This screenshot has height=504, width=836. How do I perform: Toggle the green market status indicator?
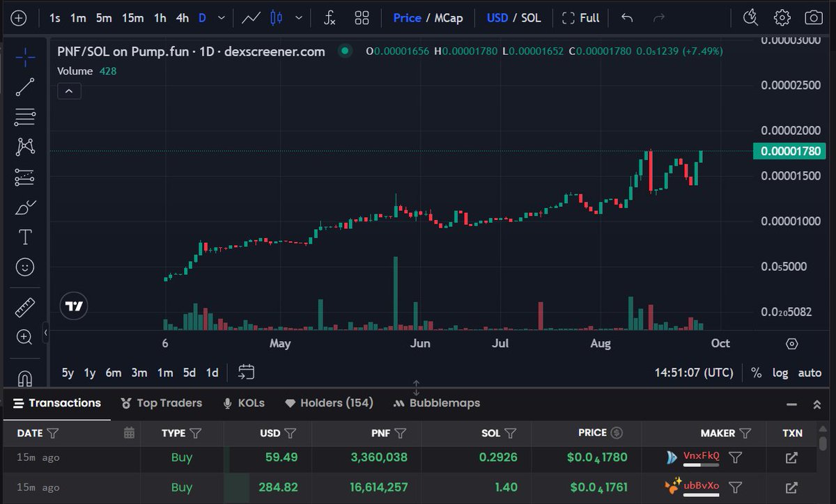(x=344, y=51)
